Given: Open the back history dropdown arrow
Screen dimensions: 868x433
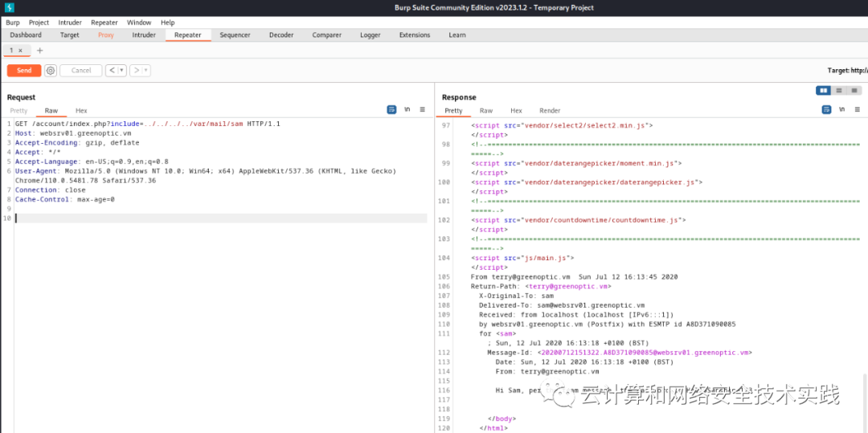Looking at the screenshot, I should pos(122,70).
